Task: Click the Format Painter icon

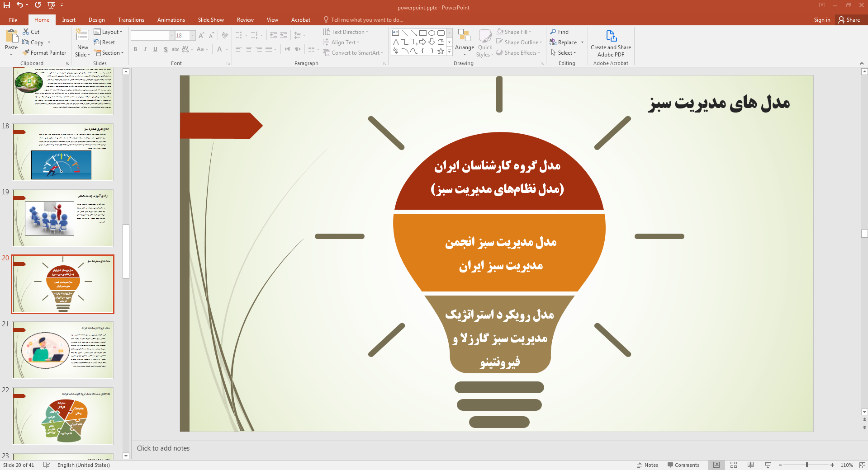Action: click(26, 53)
